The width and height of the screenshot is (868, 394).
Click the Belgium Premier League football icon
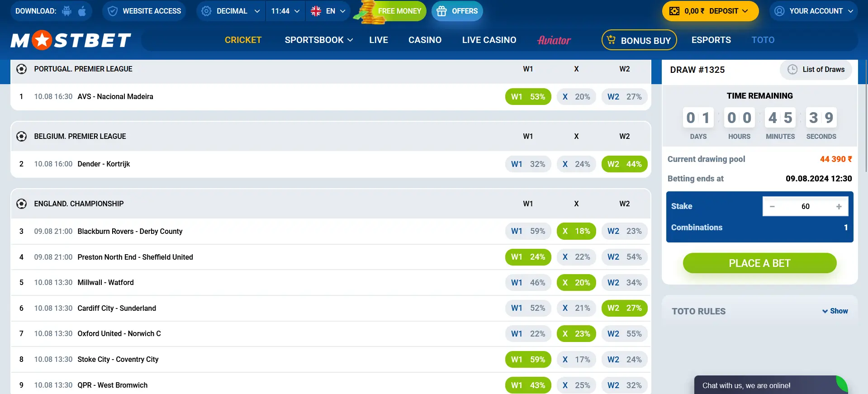pos(21,137)
